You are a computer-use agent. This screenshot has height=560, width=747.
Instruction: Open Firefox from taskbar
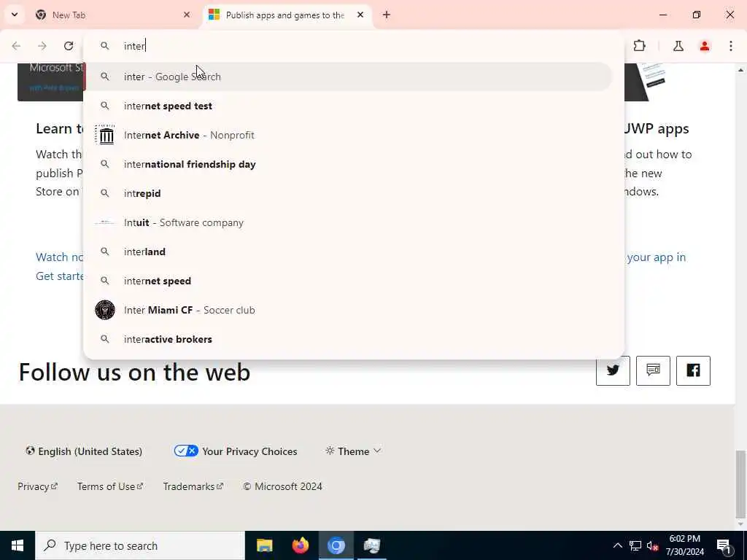pos(300,545)
